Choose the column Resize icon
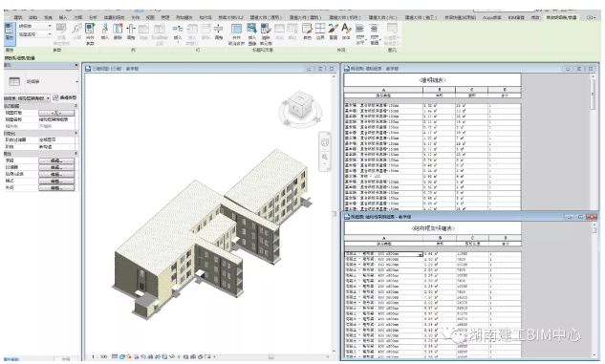Screen dimensions: 605x364 131,32
